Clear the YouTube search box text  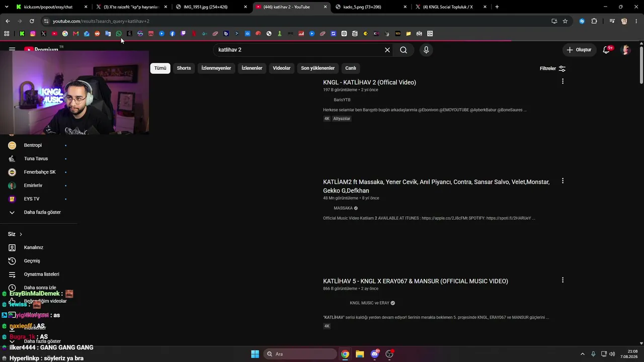click(387, 50)
